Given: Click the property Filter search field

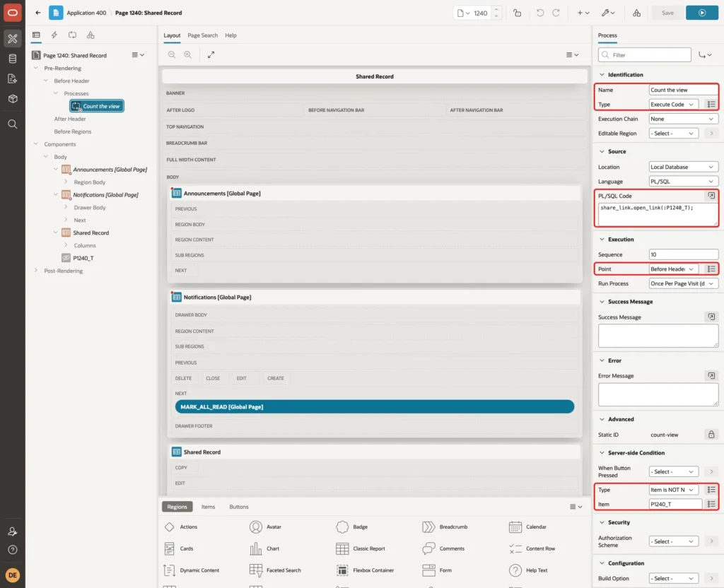Looking at the screenshot, I should click(645, 55).
